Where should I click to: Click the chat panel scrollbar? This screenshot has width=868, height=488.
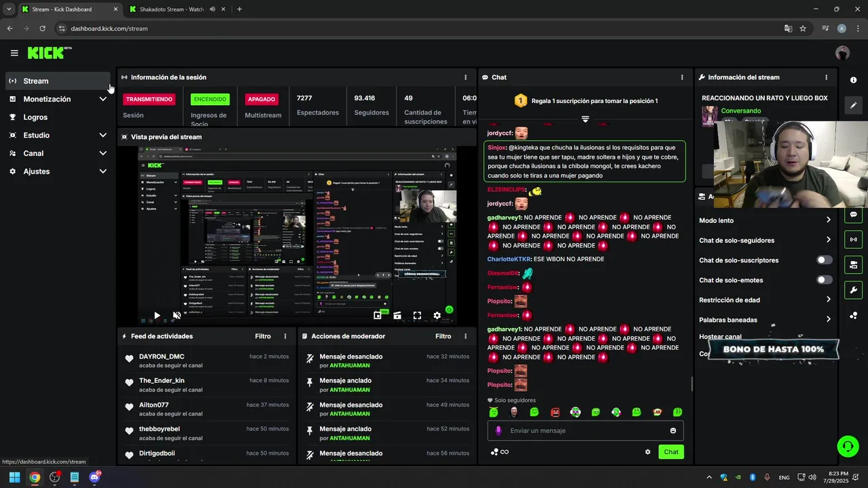pyautogui.click(x=692, y=384)
